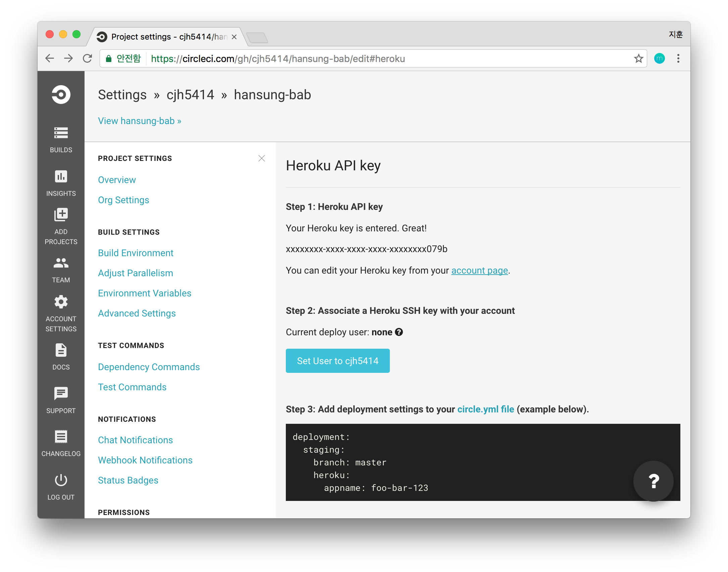Click the browser address bar URL

278,59
